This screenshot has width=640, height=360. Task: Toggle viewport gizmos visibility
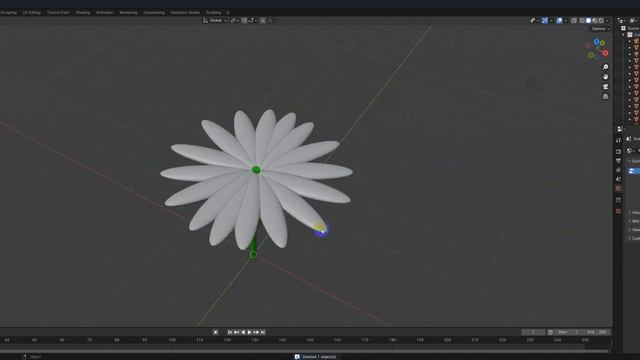click(545, 20)
